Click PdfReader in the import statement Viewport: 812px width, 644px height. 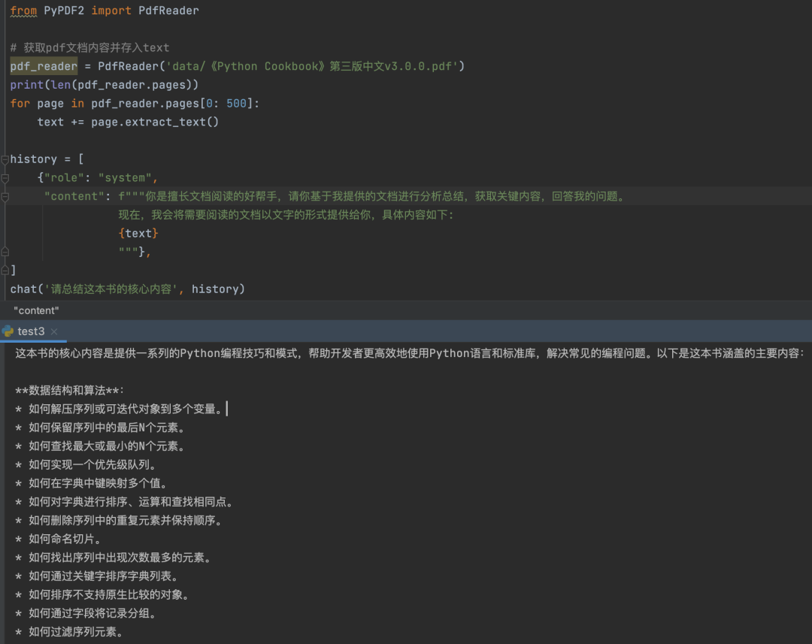point(168,11)
